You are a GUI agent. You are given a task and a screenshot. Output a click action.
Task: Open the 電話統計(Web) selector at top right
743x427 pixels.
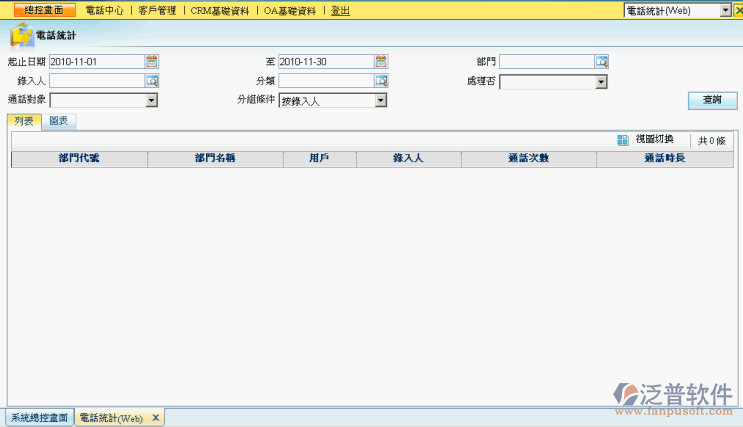click(x=678, y=10)
